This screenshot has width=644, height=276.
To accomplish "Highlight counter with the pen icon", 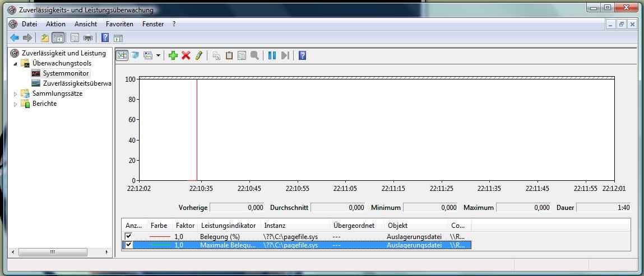I will [x=199, y=55].
